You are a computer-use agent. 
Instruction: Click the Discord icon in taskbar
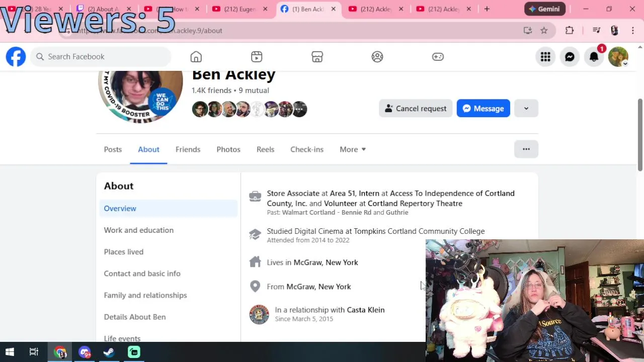[85, 352]
